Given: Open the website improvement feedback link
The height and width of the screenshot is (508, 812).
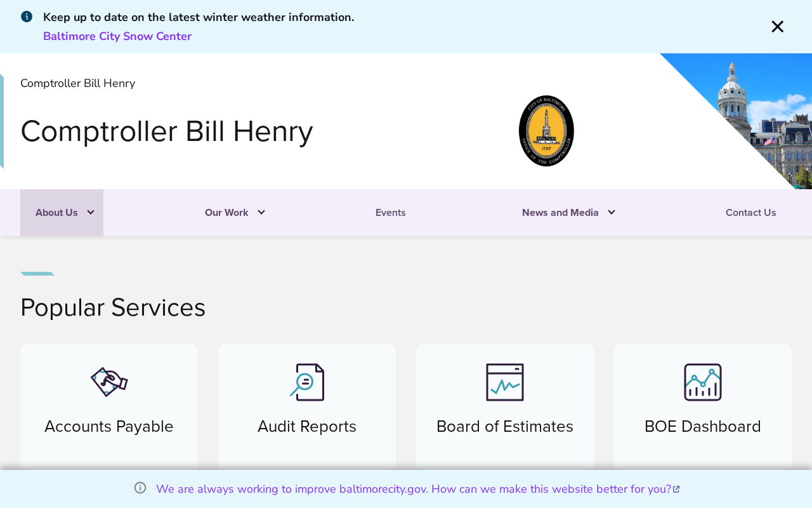Looking at the screenshot, I should tap(414, 489).
